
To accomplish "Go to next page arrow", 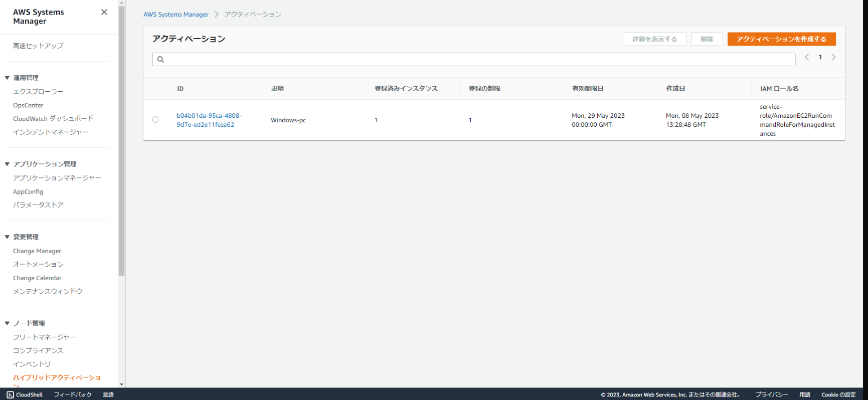I will pos(833,57).
